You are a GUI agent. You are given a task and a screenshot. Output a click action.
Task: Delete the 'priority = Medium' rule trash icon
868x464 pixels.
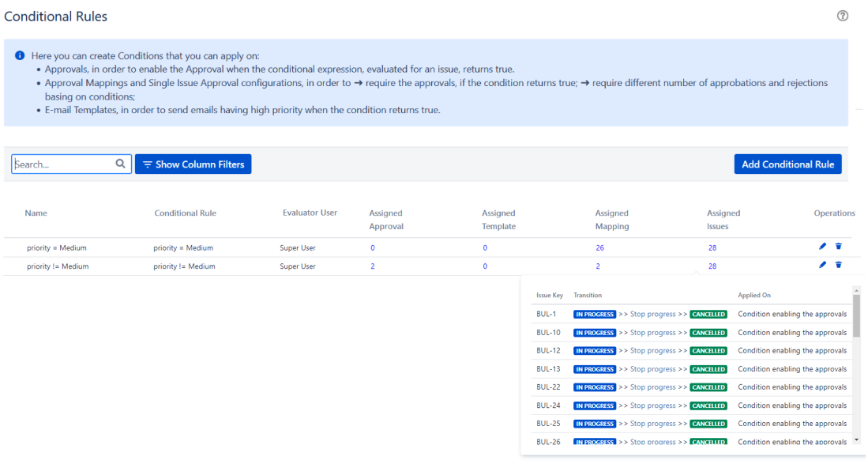click(838, 247)
